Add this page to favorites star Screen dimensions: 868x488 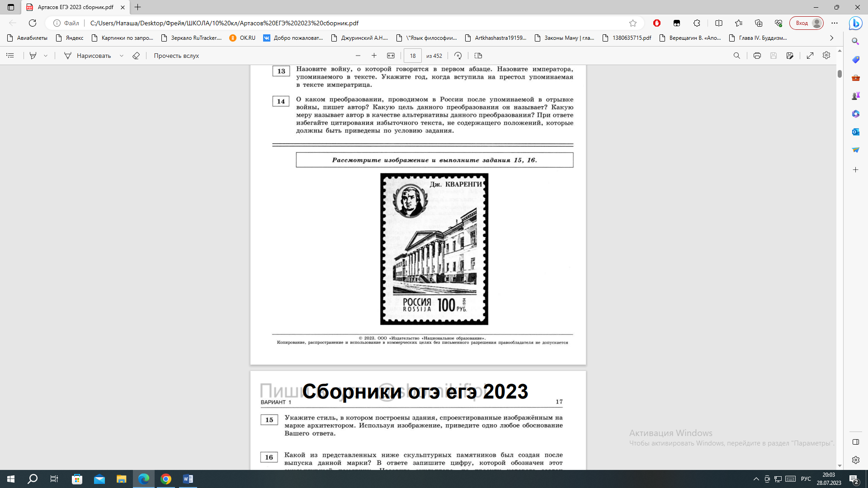(x=633, y=23)
